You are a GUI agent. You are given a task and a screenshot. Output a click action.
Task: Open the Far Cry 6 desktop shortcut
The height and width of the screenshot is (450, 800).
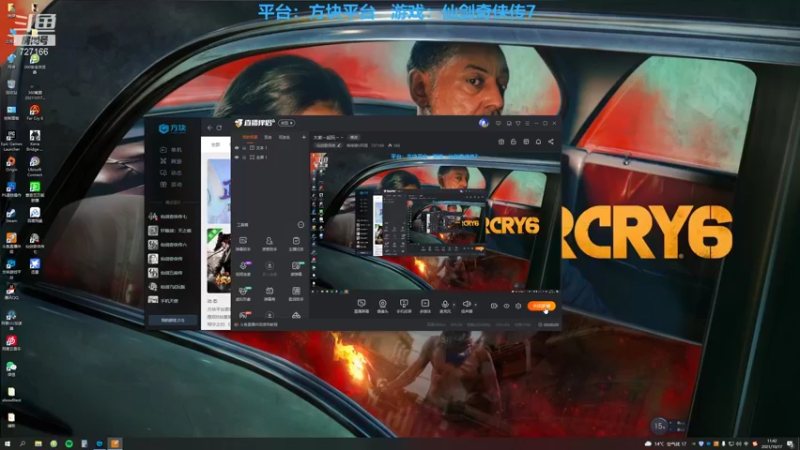35,112
